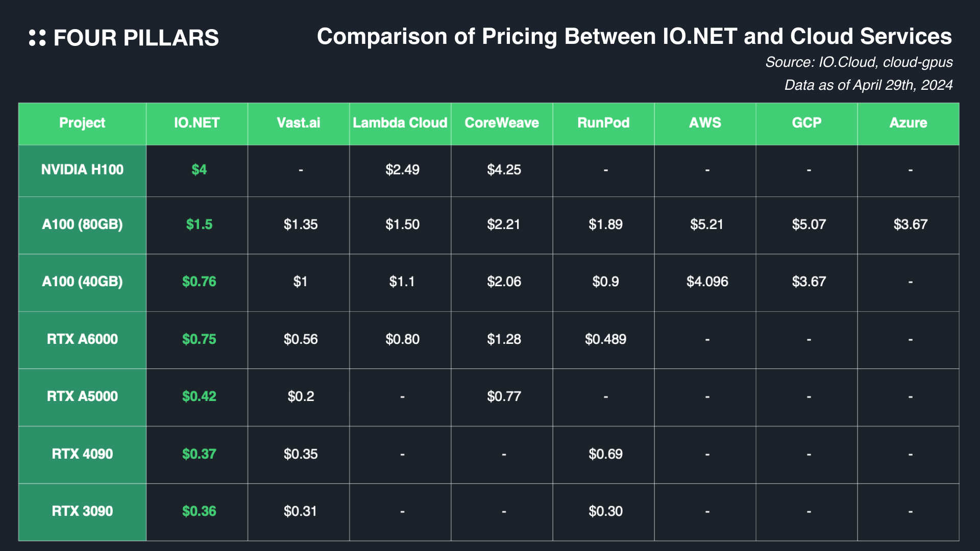Screen dimensions: 980x551
Task: Select the Project column header
Action: point(82,123)
